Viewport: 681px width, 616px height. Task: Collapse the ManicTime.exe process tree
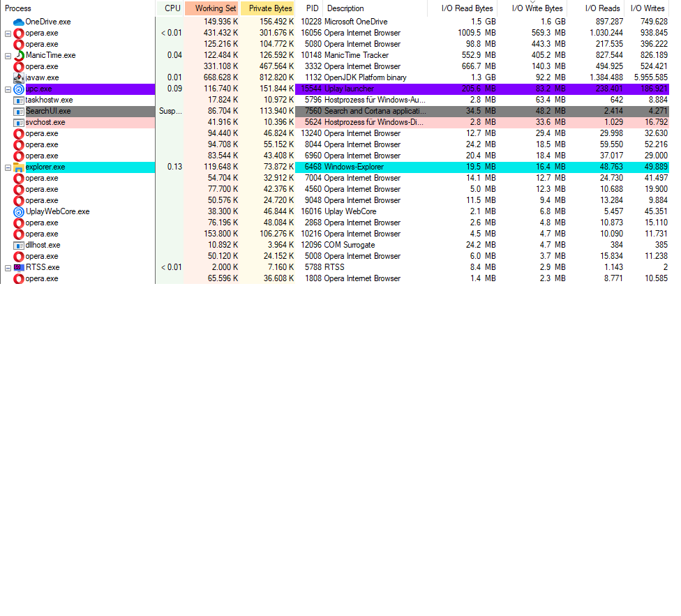(8, 56)
